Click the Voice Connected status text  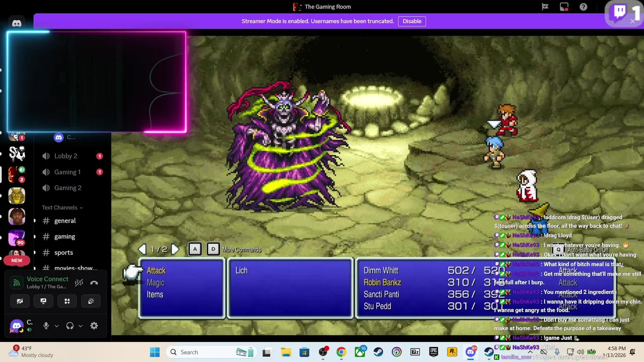point(47,279)
